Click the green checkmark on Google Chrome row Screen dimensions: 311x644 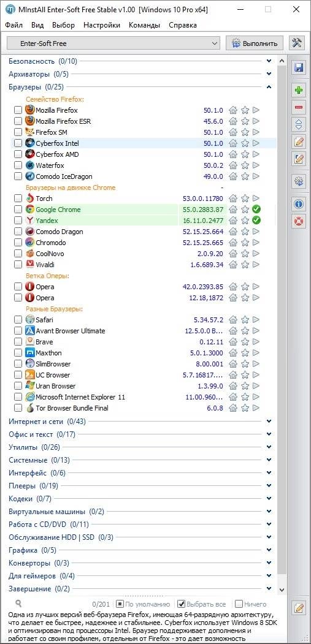(x=256, y=210)
